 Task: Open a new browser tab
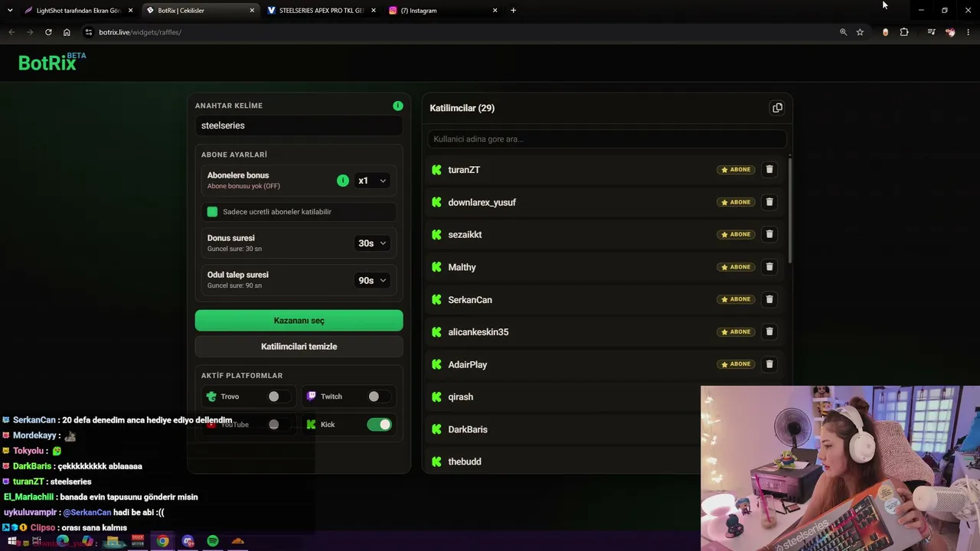point(513,11)
